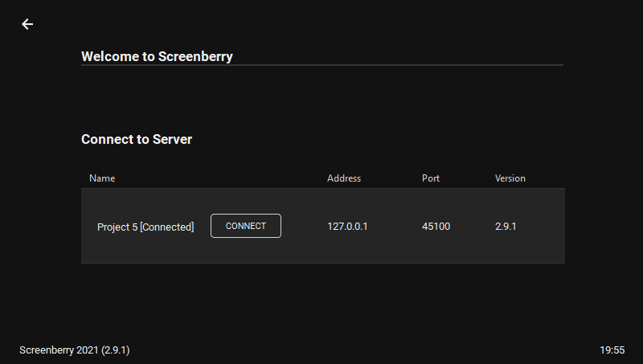The width and height of the screenshot is (643, 364).
Task: Click the Screenberry 2021 (2.9.1) status text
Action: pyautogui.click(x=75, y=350)
